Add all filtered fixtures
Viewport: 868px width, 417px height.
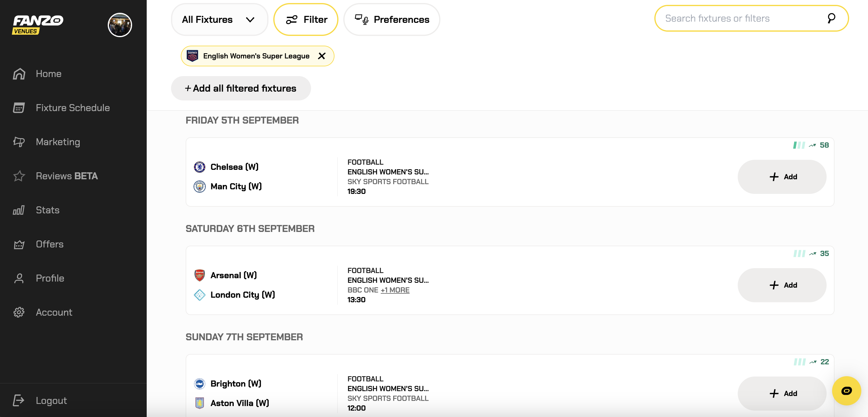[x=241, y=88]
